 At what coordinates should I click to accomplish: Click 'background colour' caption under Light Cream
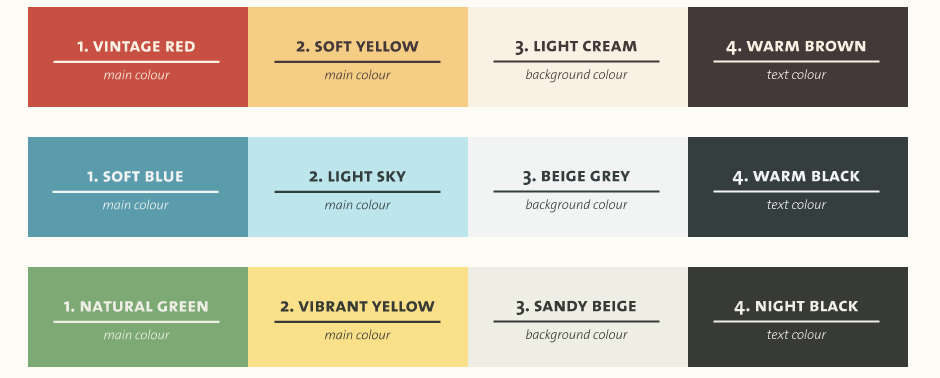point(576,75)
